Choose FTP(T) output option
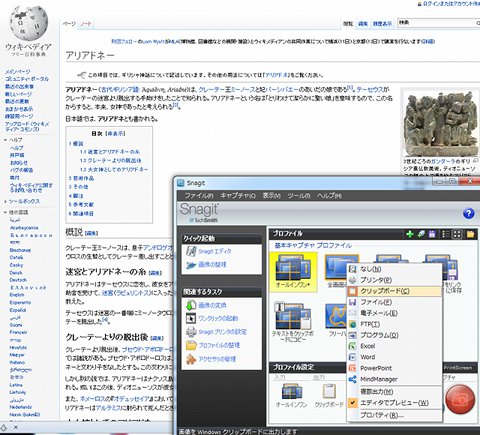480x435 pixels. (395, 324)
